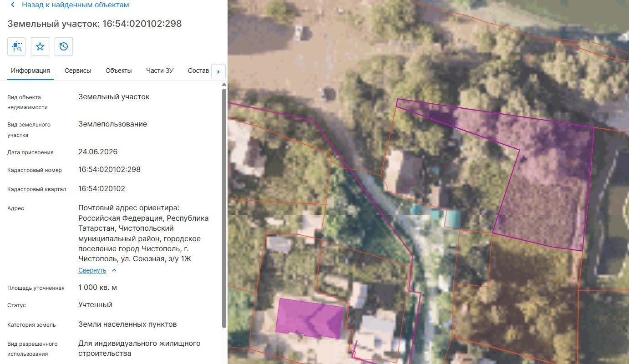Viewport: 629px width, 364px height.
Task: Open the Объекты tab
Action: coord(119,71)
